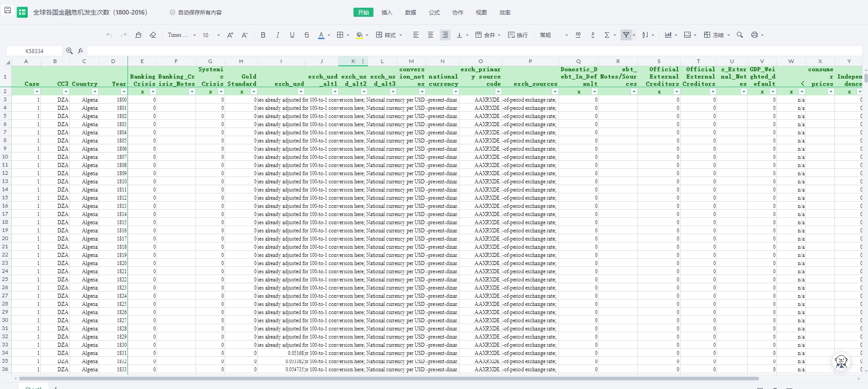Expand the font size dropdown

click(x=218, y=35)
